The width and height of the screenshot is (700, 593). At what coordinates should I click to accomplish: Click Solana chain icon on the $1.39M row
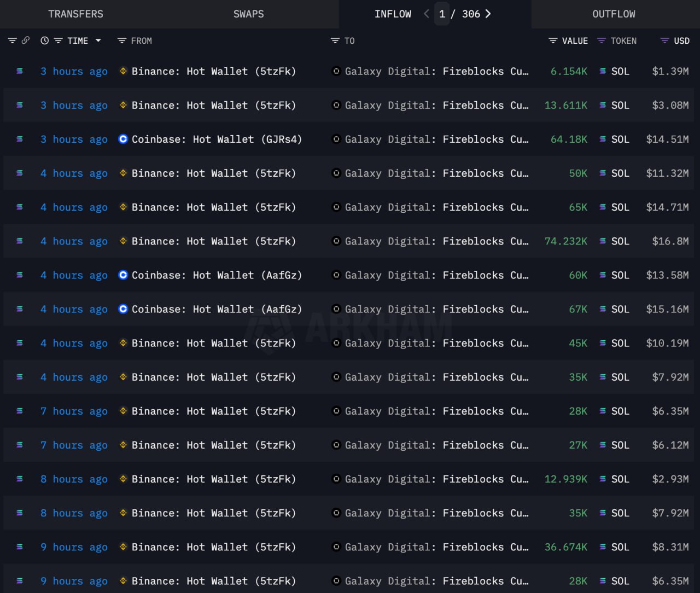coord(20,71)
